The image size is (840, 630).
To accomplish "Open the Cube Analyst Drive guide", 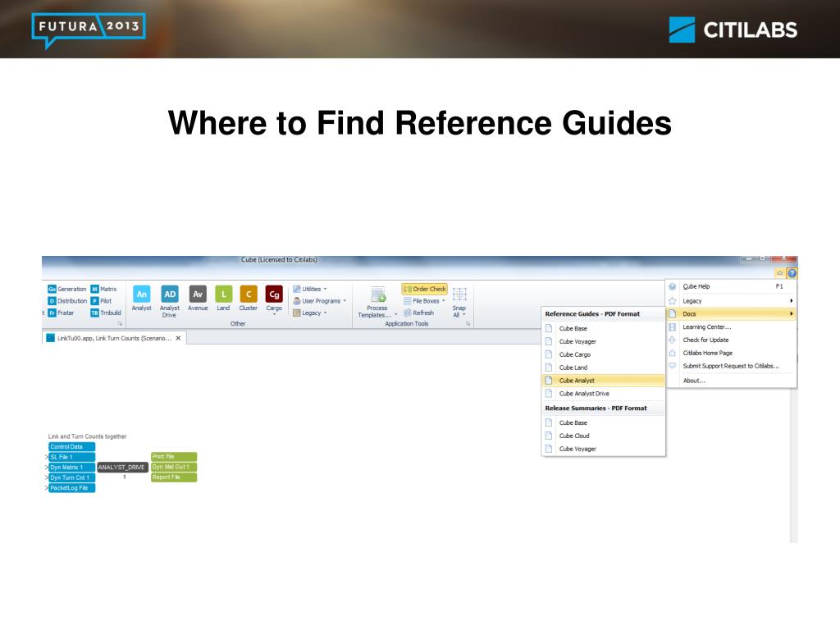I will [603, 393].
